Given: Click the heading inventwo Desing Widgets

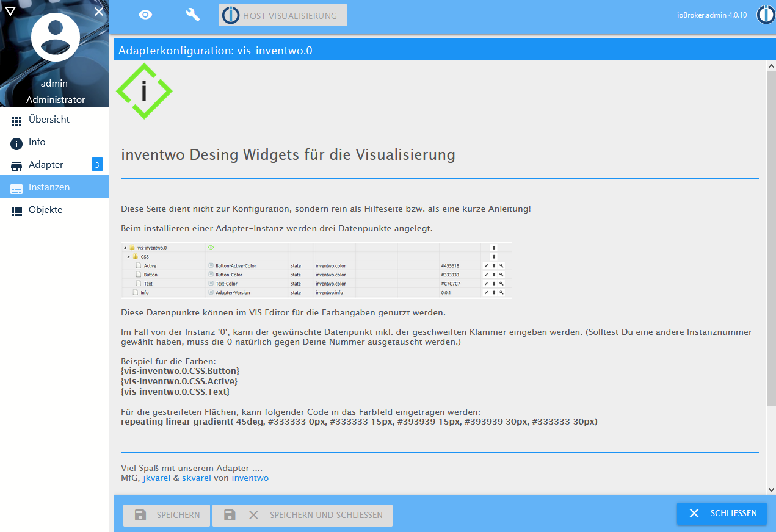Looking at the screenshot, I should [288, 154].
